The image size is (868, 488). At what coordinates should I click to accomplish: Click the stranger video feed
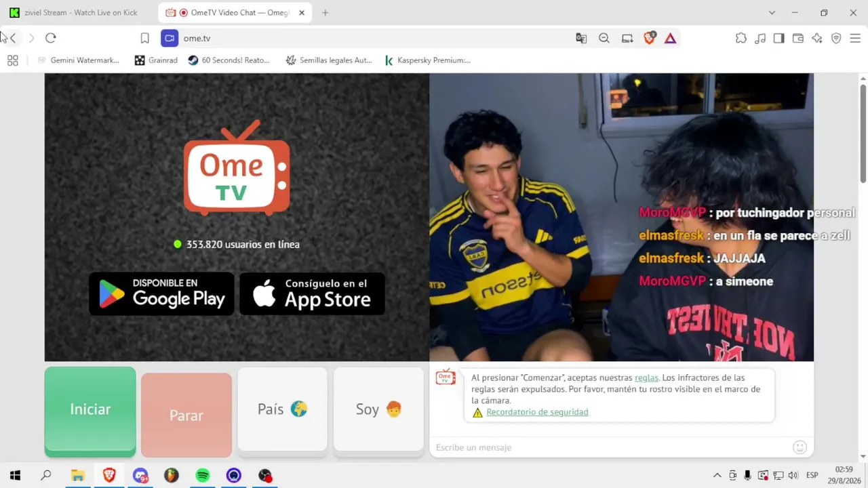click(x=621, y=217)
